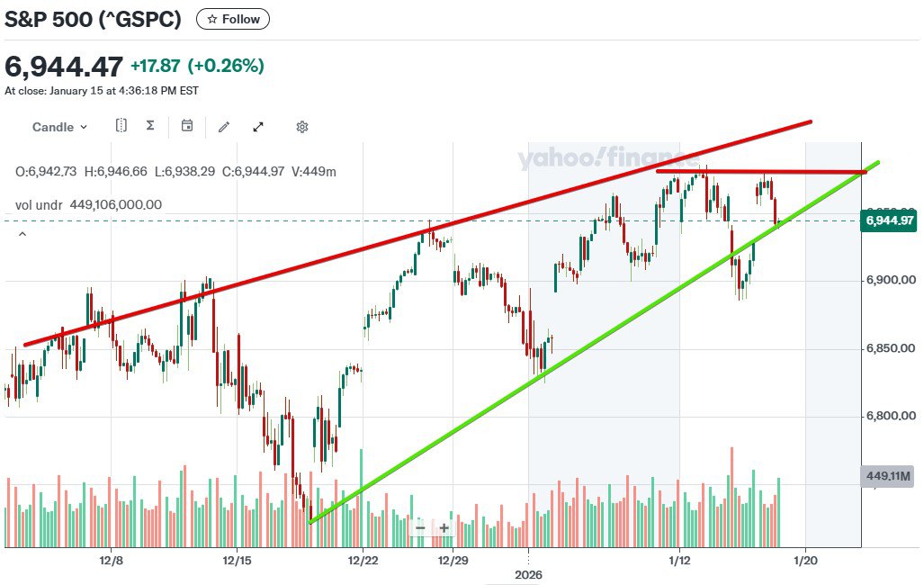The image size is (924, 585).
Task: Click the Follow star button
Action: pyautogui.click(x=232, y=19)
